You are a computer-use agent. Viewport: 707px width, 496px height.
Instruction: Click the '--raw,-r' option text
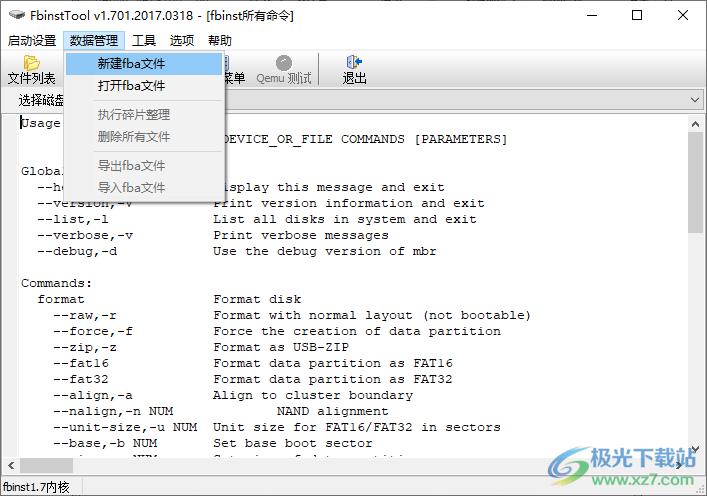[85, 316]
